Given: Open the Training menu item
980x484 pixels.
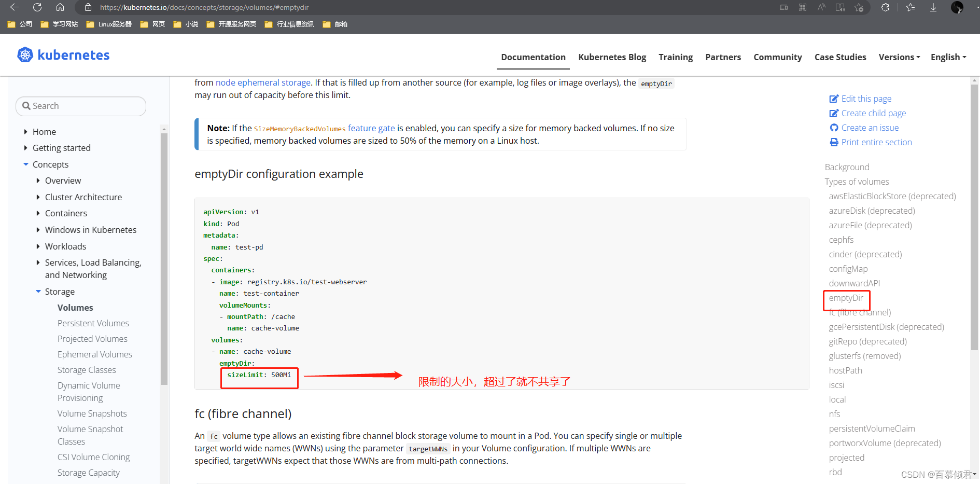Looking at the screenshot, I should point(676,57).
